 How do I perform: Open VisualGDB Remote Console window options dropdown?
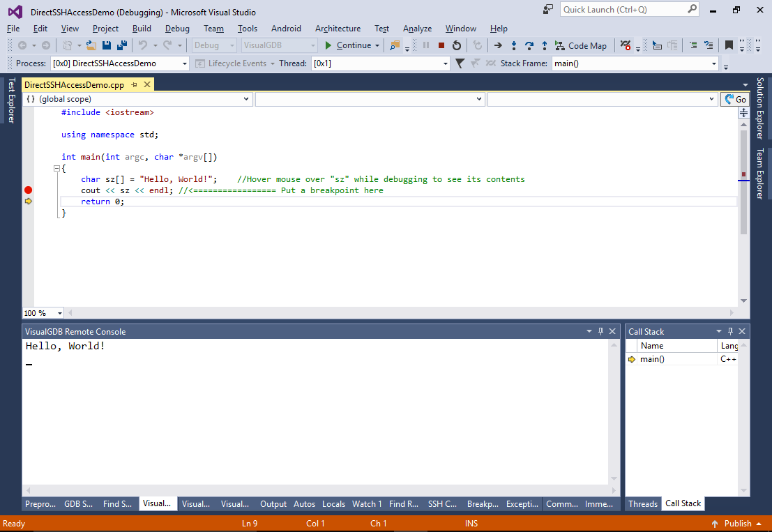click(589, 331)
